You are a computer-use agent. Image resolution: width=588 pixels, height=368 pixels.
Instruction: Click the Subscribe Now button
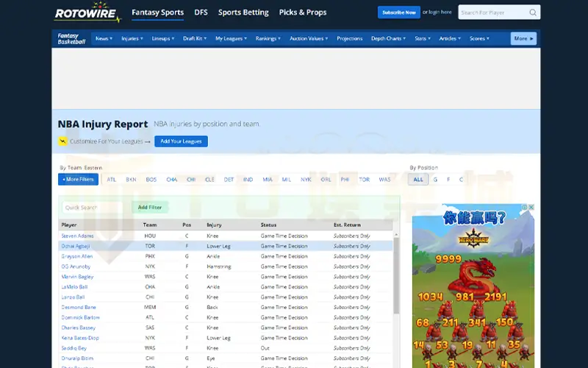pyautogui.click(x=399, y=13)
